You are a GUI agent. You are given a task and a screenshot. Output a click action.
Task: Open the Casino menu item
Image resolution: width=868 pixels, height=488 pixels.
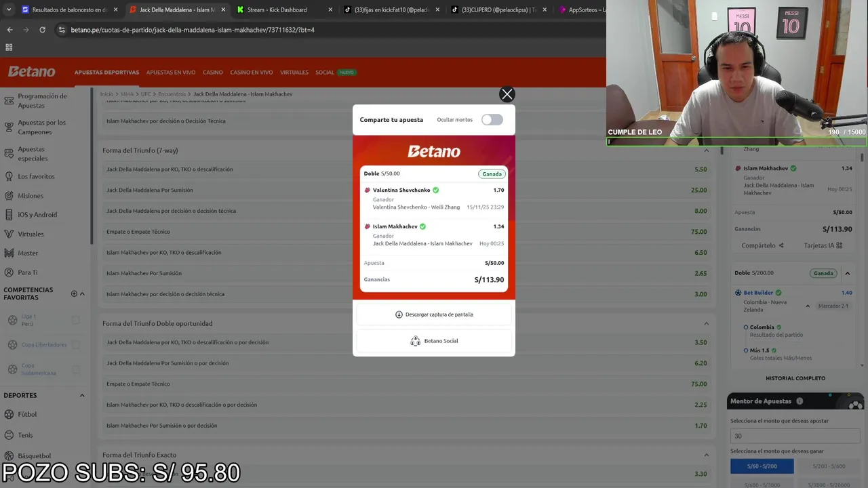point(213,73)
